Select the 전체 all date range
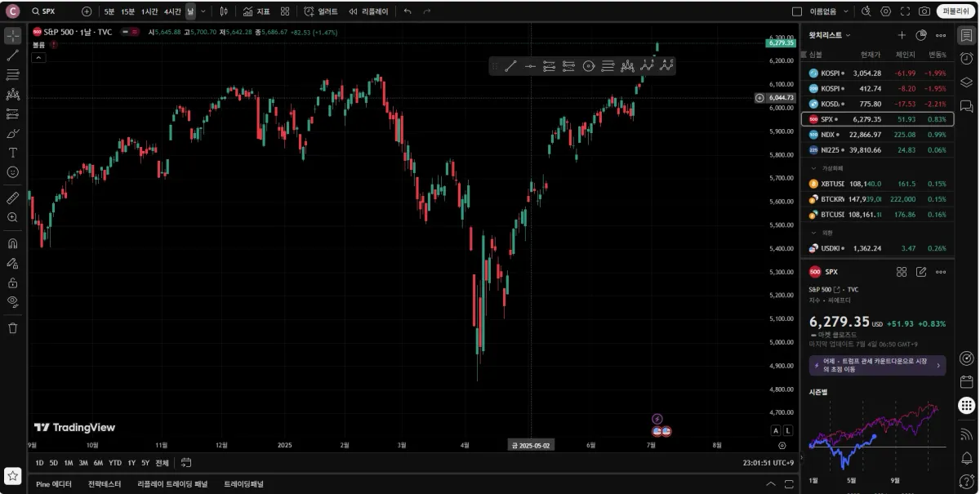 163,463
